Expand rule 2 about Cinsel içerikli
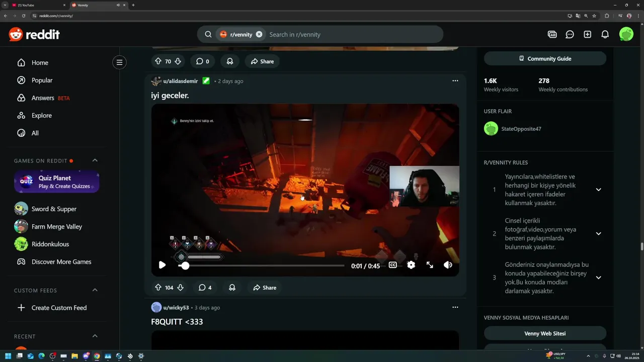The width and height of the screenshot is (644, 362). (598, 233)
